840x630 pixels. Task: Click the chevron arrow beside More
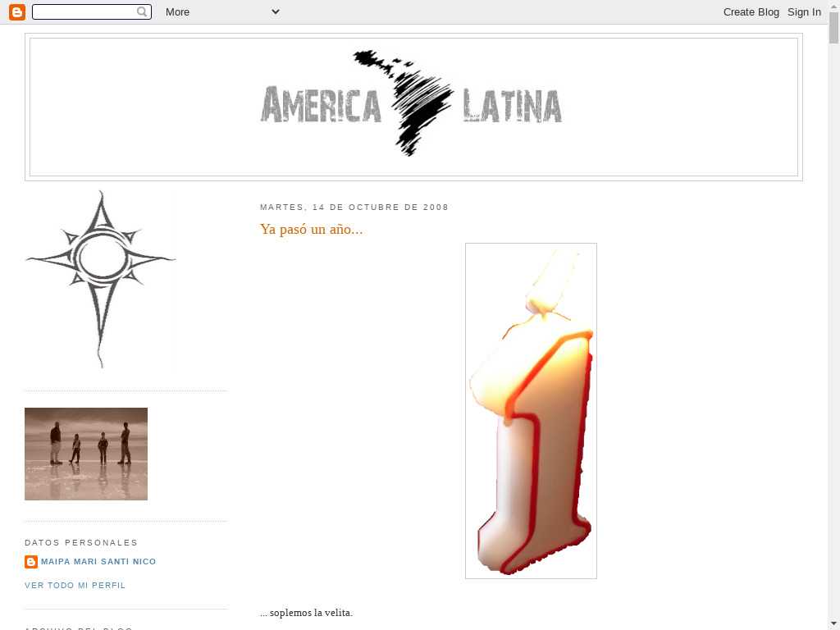pyautogui.click(x=275, y=11)
